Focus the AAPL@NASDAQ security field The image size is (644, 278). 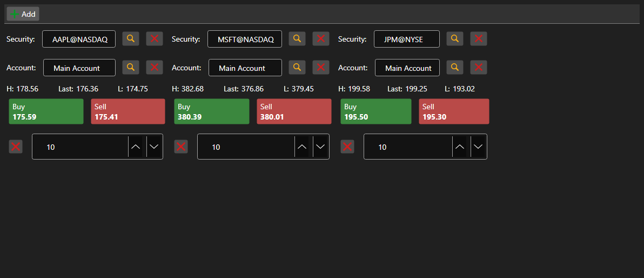pyautogui.click(x=79, y=39)
